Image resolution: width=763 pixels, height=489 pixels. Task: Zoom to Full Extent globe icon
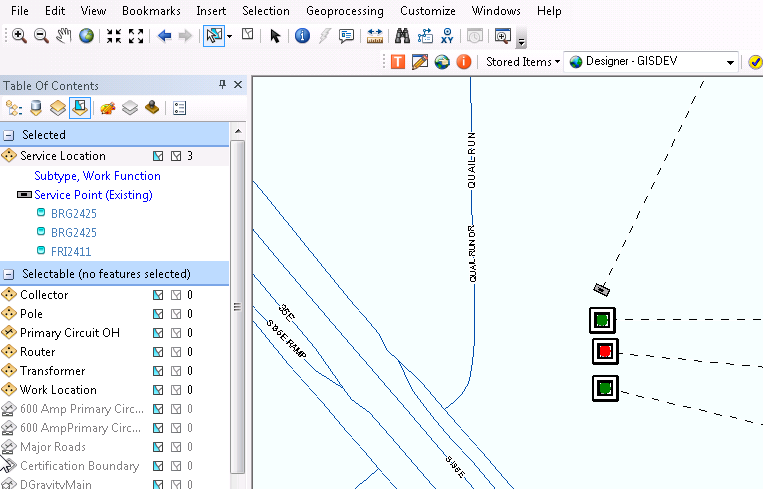pos(86,36)
